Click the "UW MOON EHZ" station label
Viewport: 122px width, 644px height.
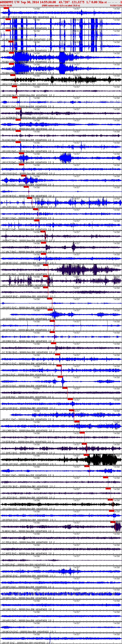click(10, 632)
